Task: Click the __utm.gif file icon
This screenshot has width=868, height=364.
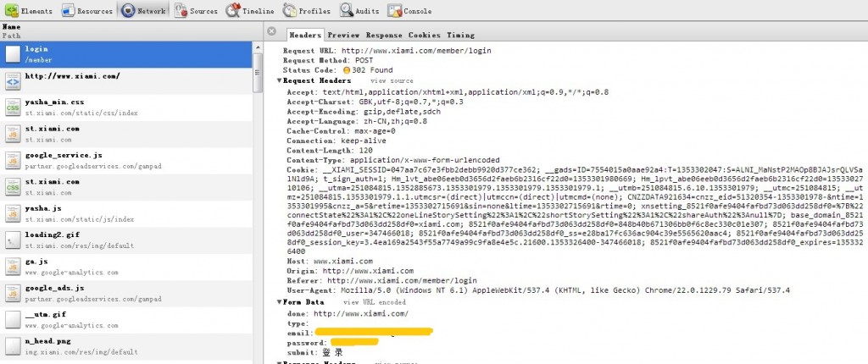Action: click(x=13, y=319)
